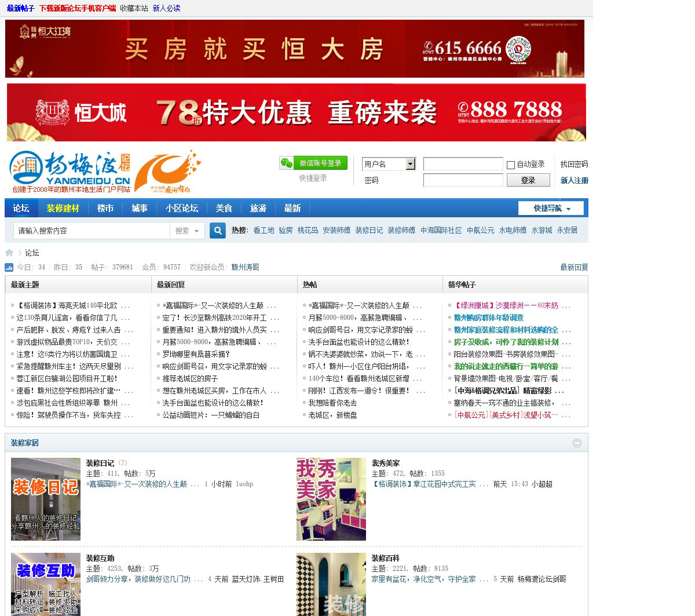Click the 新人注册 link
The image size is (695, 616).
574,181
